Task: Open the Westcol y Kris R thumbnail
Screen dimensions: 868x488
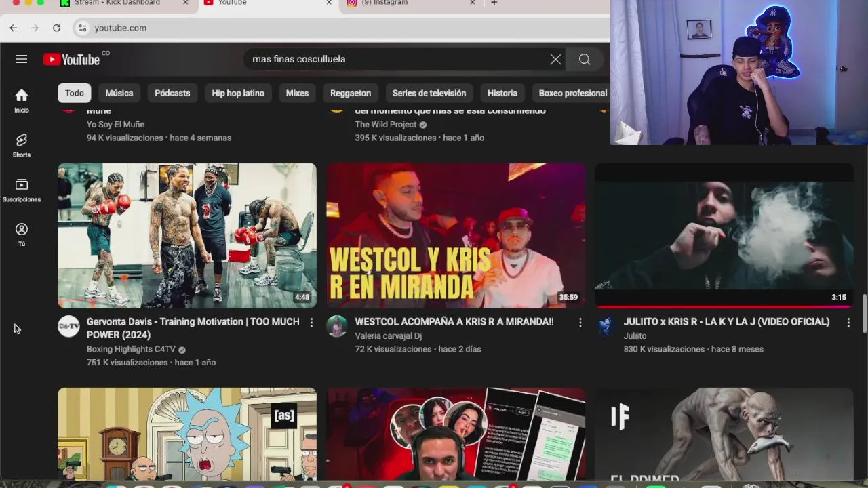Action: [456, 235]
